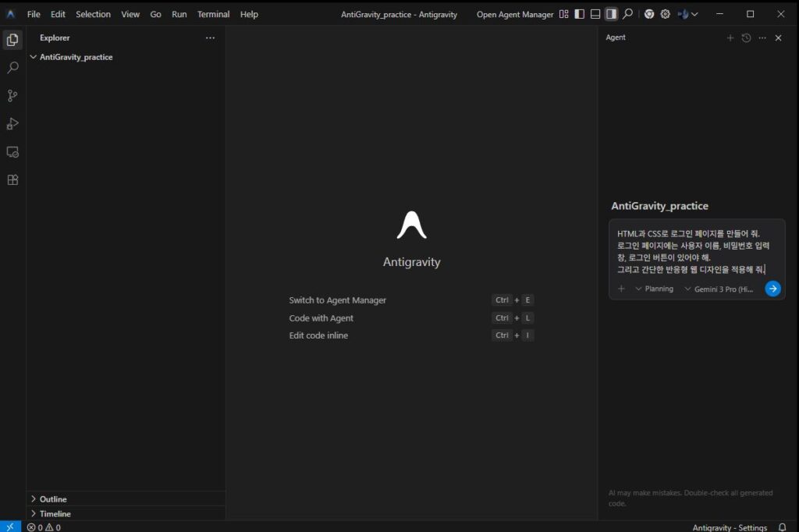
Task: Open the Terminal menu
Action: coord(213,14)
